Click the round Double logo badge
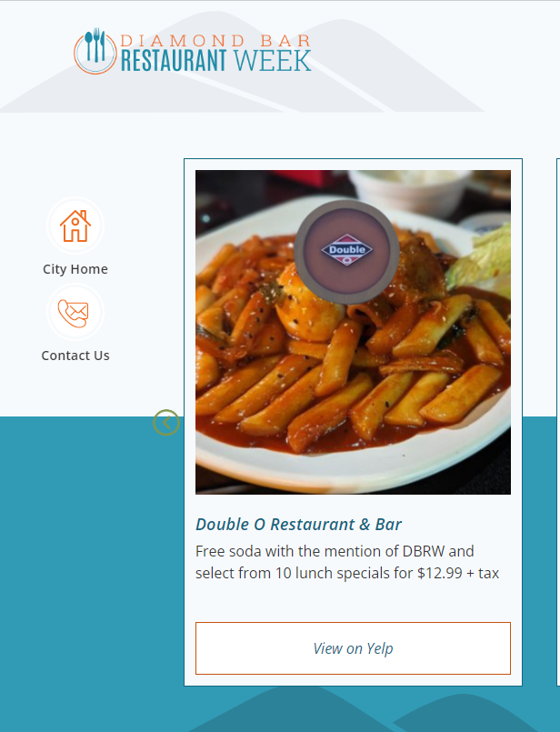560x732 pixels. (346, 252)
